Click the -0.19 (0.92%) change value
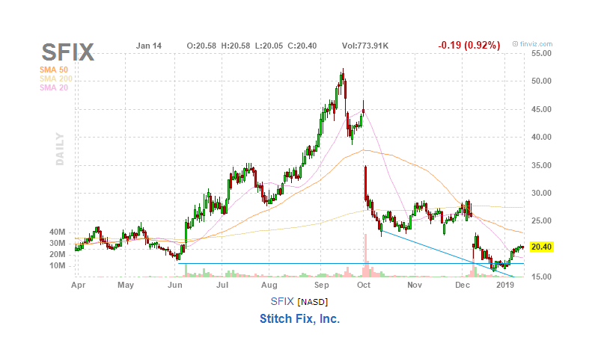This screenshot has height=364, width=601. (x=469, y=45)
